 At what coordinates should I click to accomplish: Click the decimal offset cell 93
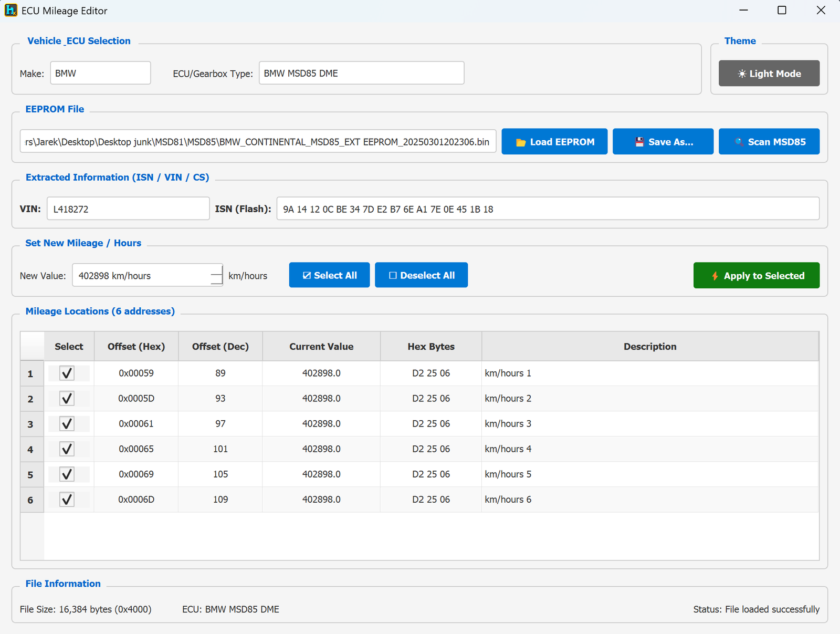(x=220, y=399)
